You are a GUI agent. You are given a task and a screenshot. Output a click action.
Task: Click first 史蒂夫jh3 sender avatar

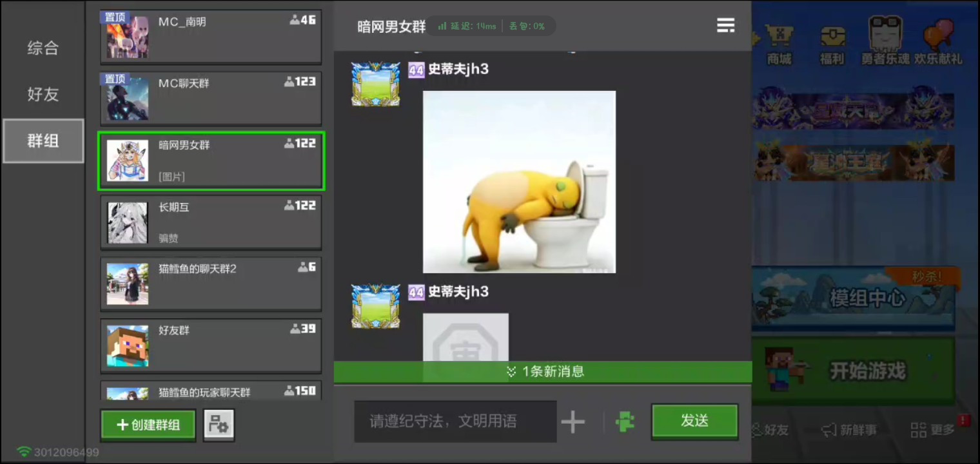pos(375,84)
